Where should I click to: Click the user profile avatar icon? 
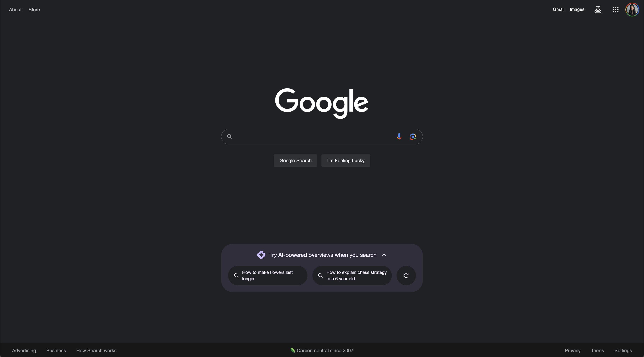pyautogui.click(x=632, y=9)
